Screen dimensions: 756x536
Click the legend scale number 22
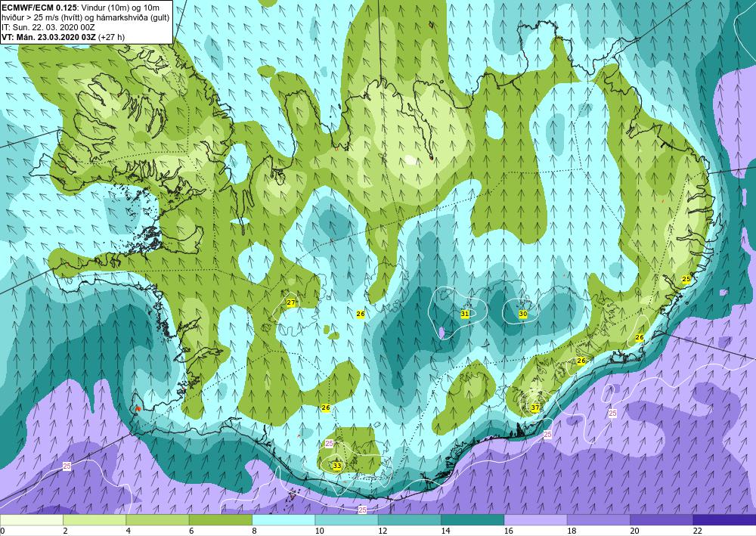(697, 531)
